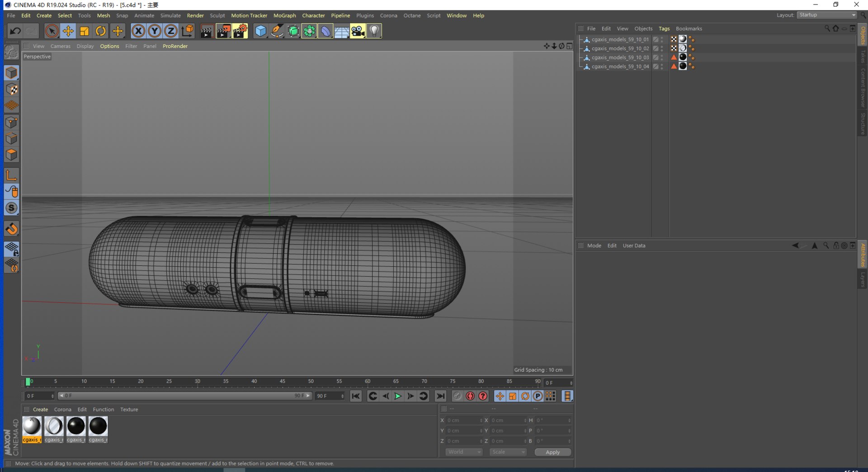Viewport: 868px width, 472px height.
Task: Open the Layout Startup dropdown
Action: 827,15
